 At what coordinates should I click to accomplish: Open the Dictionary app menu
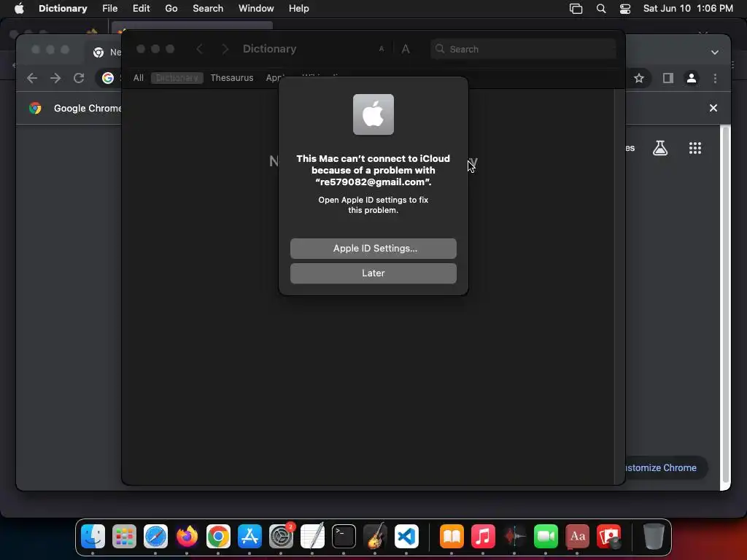tap(63, 9)
